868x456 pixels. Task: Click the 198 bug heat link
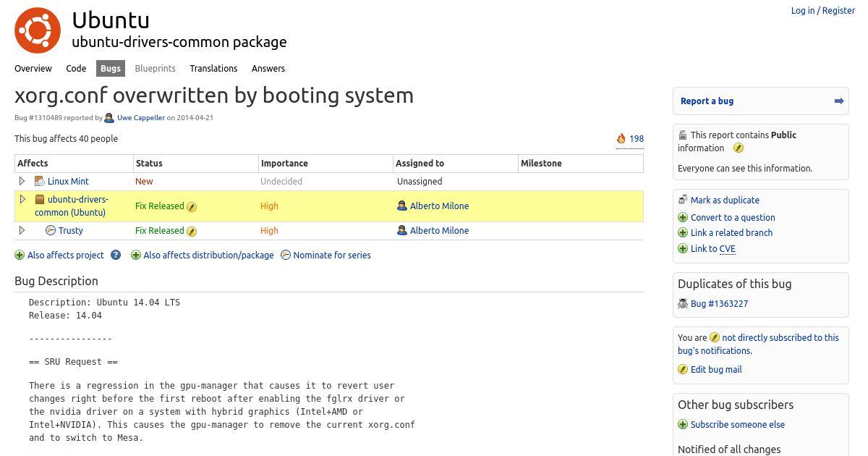(637, 138)
